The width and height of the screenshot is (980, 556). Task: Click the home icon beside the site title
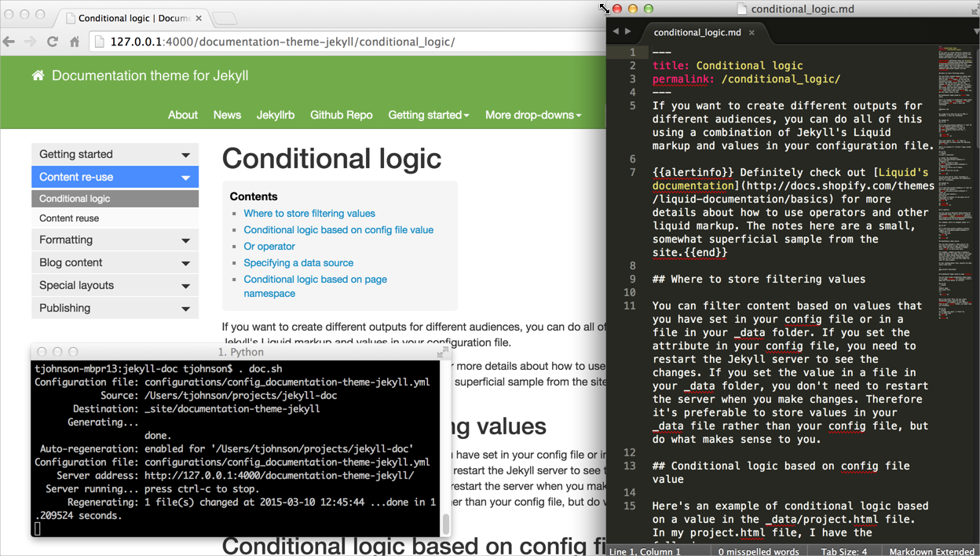(38, 75)
